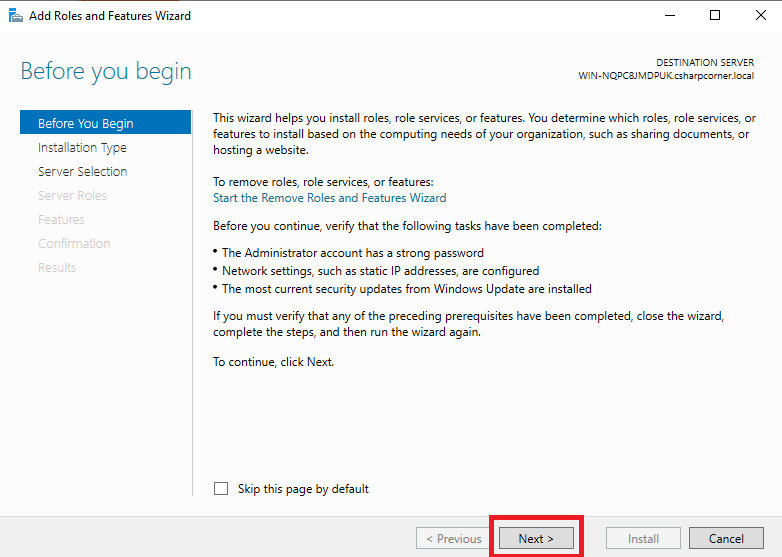Open the Server Selection step
The width and height of the screenshot is (782, 557).
(82, 171)
